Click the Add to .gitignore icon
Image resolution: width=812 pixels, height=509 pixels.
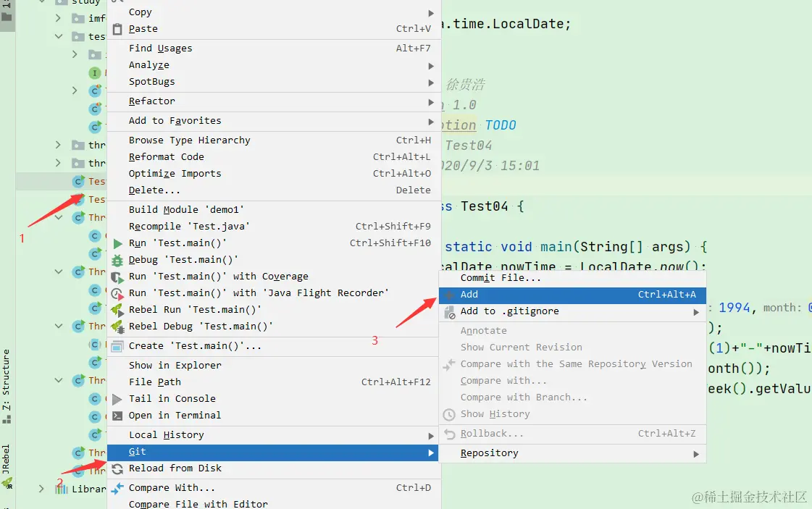click(x=449, y=312)
